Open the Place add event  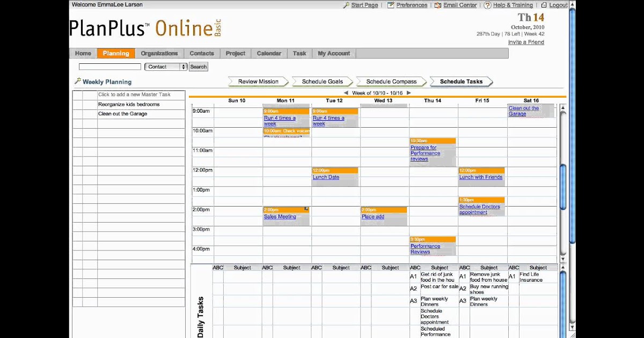click(x=373, y=217)
